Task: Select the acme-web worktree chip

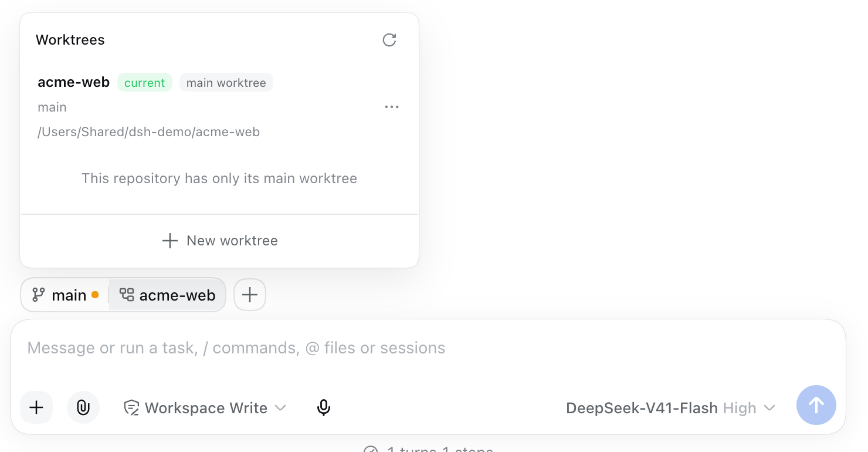Action: pyautogui.click(x=167, y=295)
